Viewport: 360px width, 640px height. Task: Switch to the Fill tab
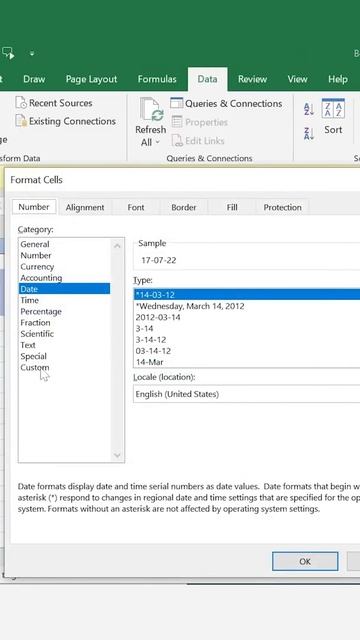click(232, 207)
